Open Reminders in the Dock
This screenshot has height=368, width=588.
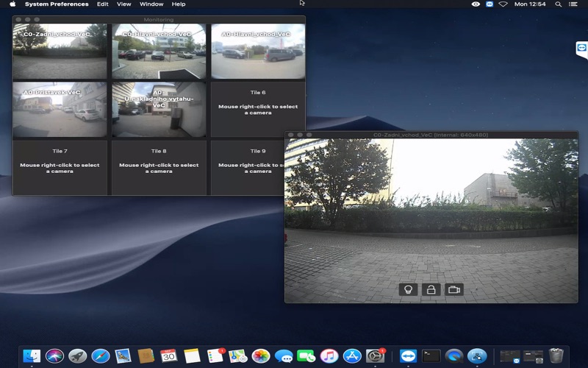215,355
